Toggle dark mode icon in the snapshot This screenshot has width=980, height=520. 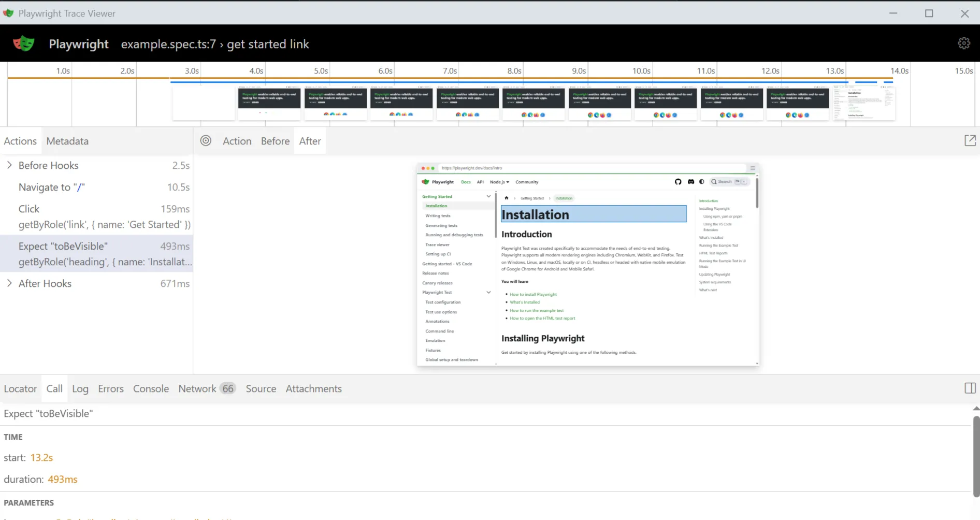[702, 182]
